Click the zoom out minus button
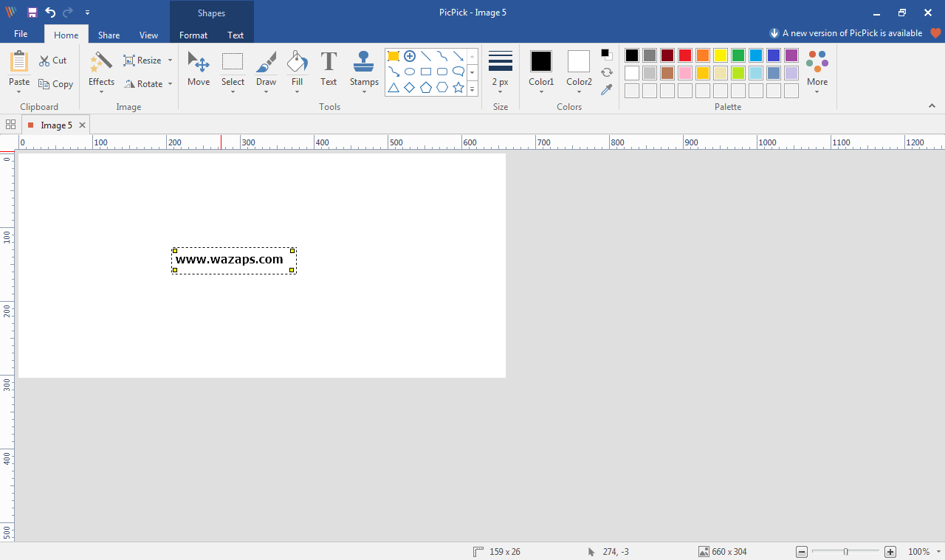The width and height of the screenshot is (945, 560). pyautogui.click(x=802, y=552)
